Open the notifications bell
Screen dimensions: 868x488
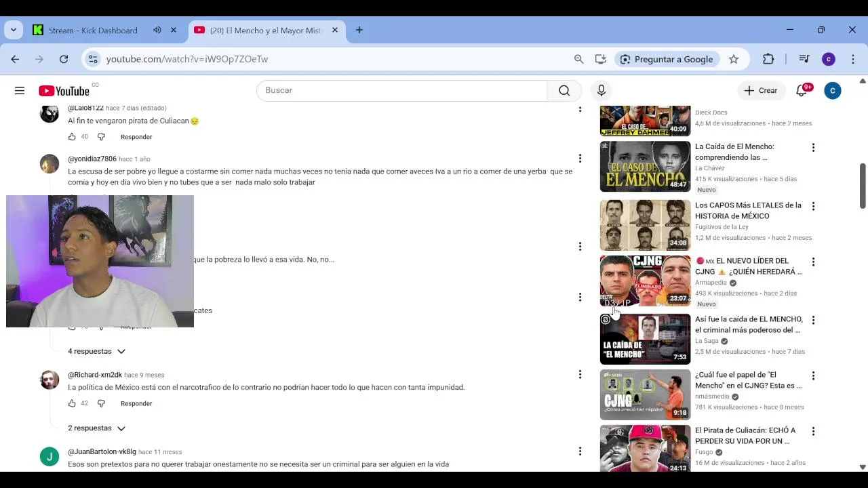tap(802, 90)
